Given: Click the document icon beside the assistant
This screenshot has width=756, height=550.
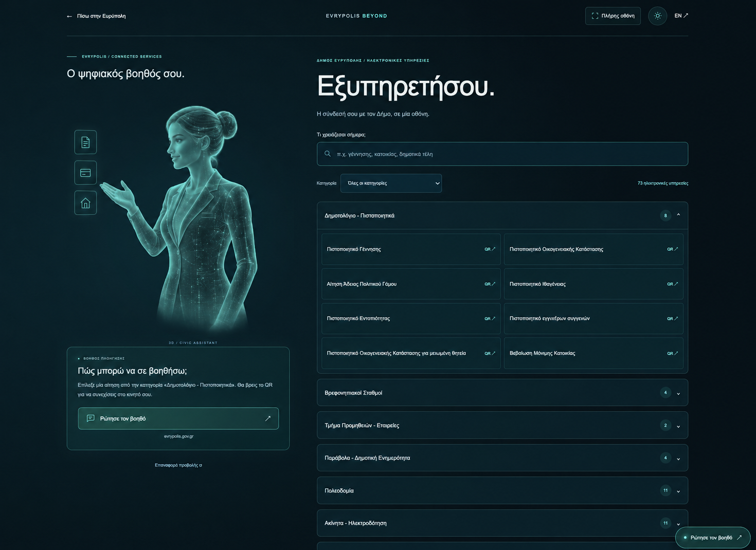Looking at the screenshot, I should [85, 142].
